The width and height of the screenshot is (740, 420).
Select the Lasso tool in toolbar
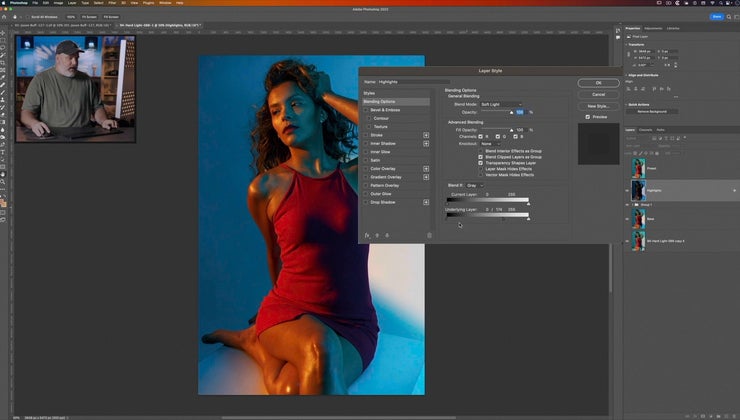point(3,48)
